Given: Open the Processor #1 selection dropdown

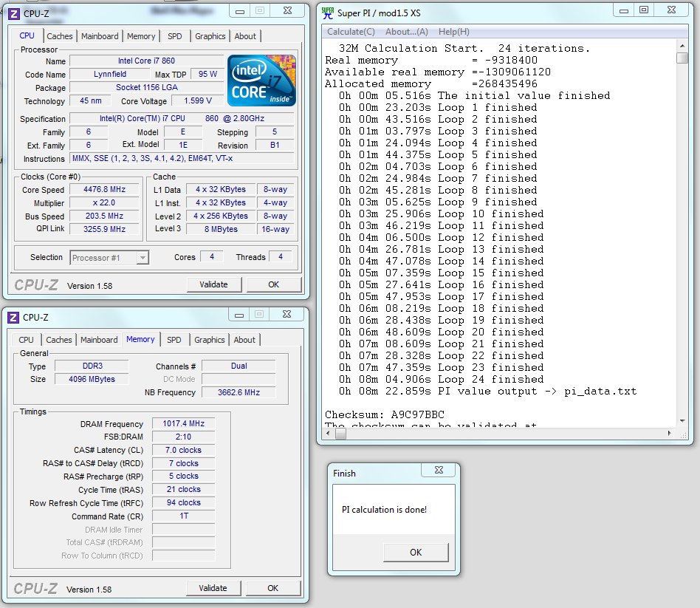Looking at the screenshot, I should [143, 258].
